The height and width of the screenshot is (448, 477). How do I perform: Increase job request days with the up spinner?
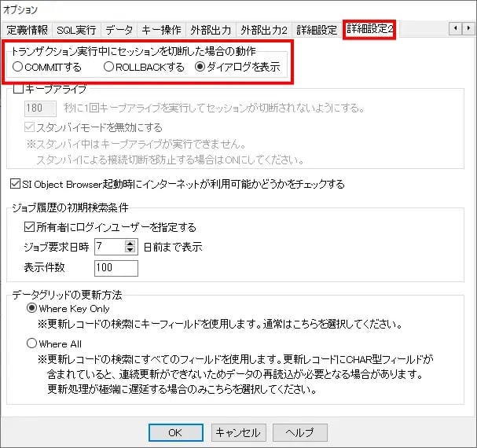pos(130,243)
